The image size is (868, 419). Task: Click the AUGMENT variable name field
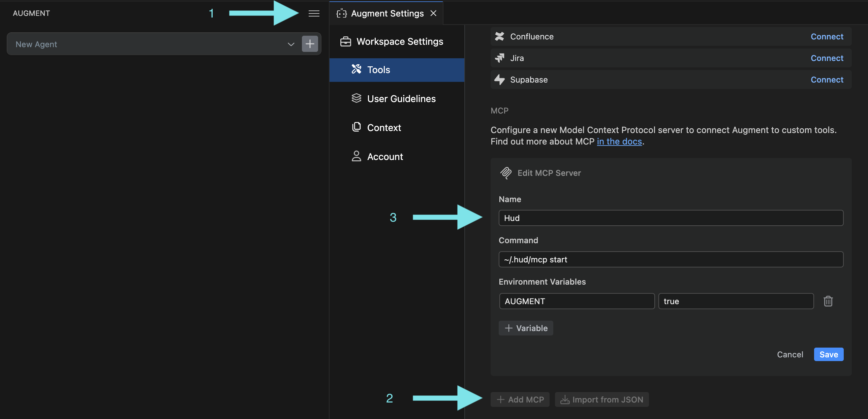click(577, 301)
